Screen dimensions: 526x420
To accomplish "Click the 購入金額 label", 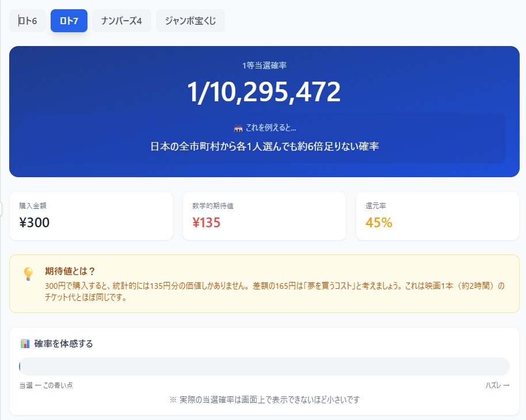I will tap(33, 205).
